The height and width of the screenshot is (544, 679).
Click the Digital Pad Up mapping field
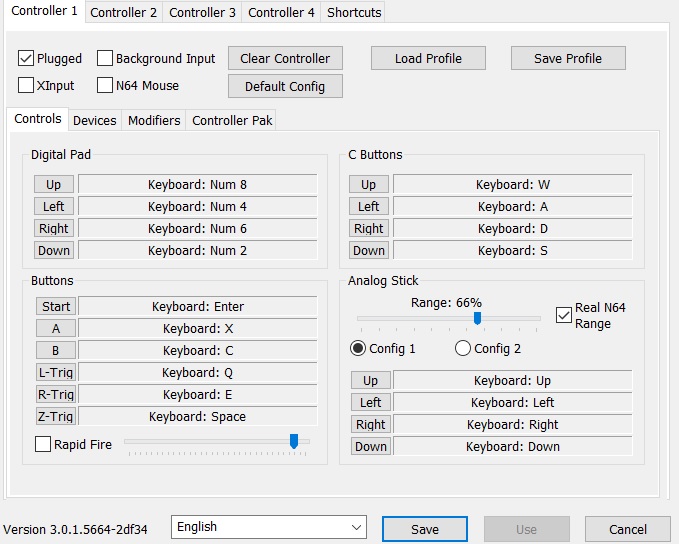pyautogui.click(x=197, y=185)
